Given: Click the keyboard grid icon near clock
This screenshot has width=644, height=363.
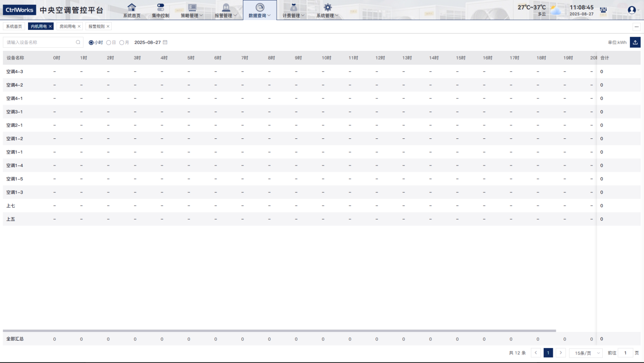Looking at the screenshot, I should coord(603,10).
